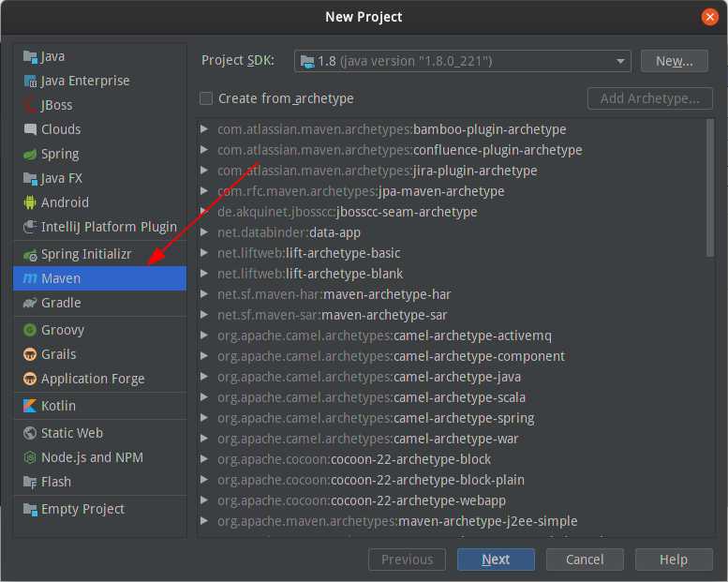
Task: Select IntelliJ Platform Plugin icon
Action: coord(30,227)
